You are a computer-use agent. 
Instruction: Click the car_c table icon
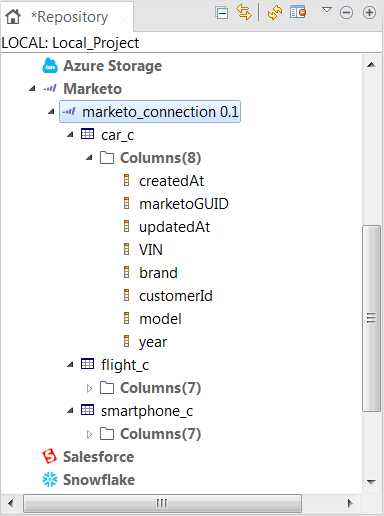(x=88, y=134)
